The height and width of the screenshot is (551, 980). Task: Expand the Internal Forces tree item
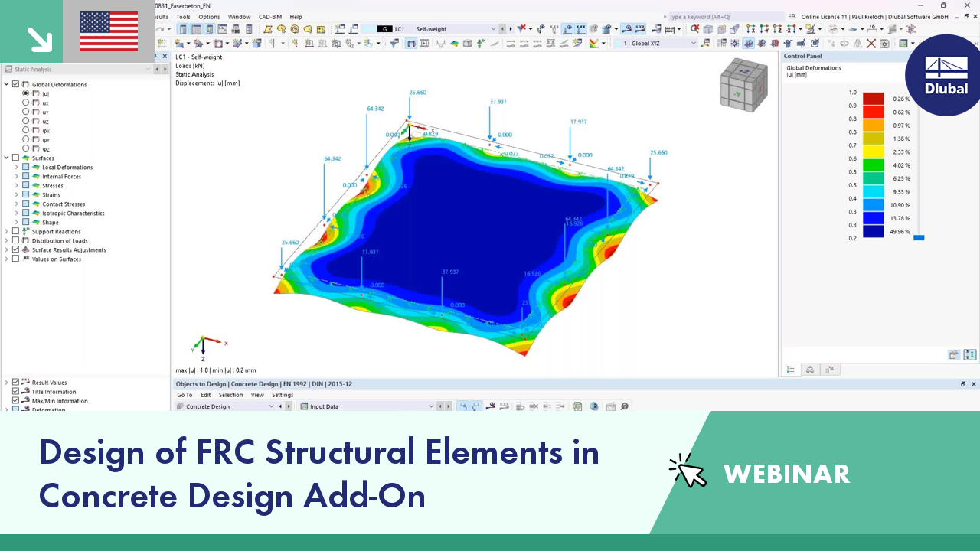[16, 176]
